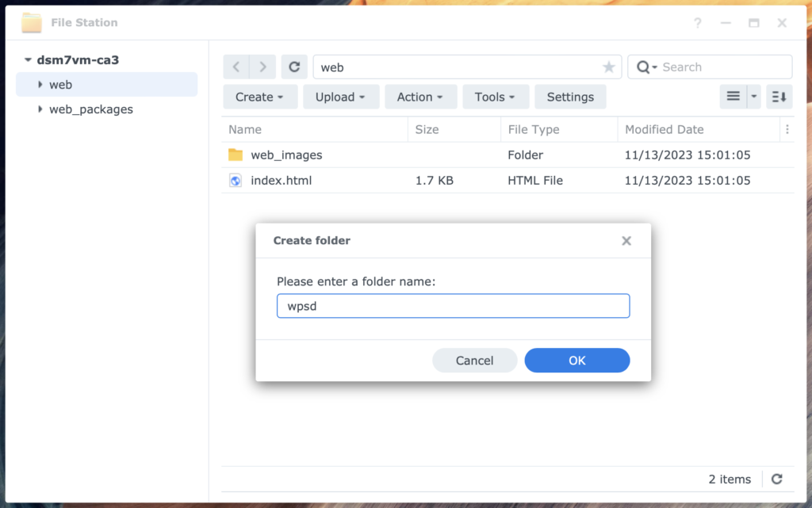Refresh the folder view in the toolbar
The image size is (812, 508).
point(294,67)
